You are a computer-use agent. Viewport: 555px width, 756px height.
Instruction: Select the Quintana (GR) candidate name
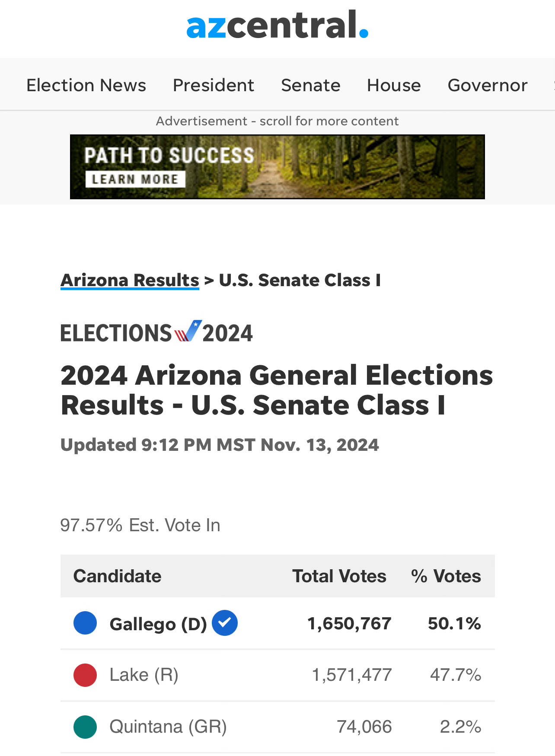click(x=168, y=727)
